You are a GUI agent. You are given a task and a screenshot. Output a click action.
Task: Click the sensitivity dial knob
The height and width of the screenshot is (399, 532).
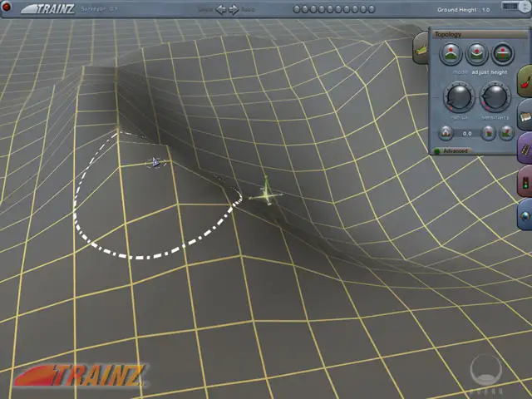click(x=495, y=97)
